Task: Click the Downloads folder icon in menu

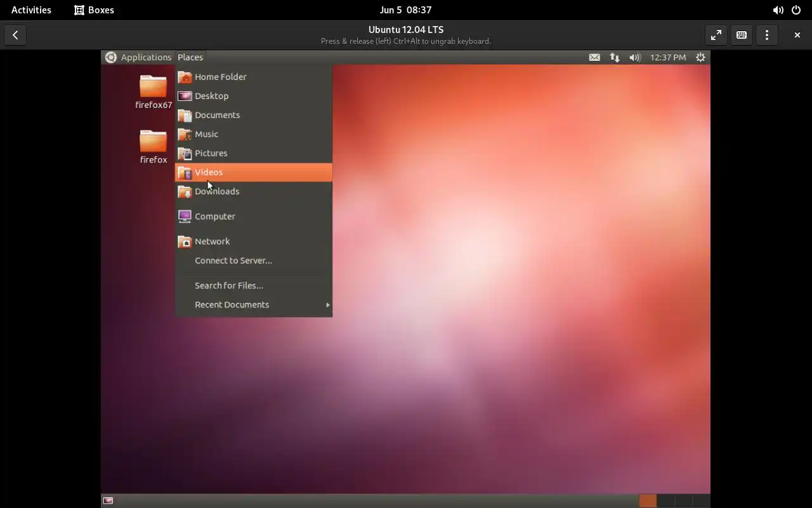Action: (x=185, y=191)
